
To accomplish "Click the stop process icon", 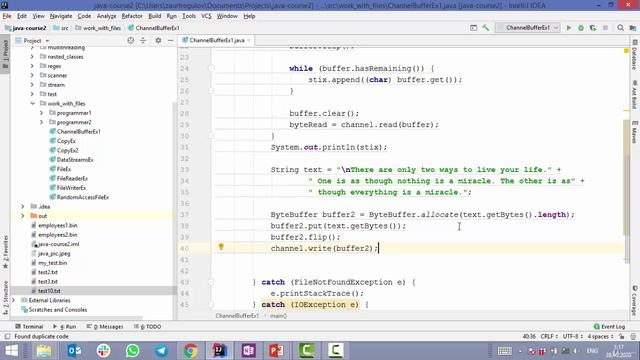I will click(x=605, y=28).
